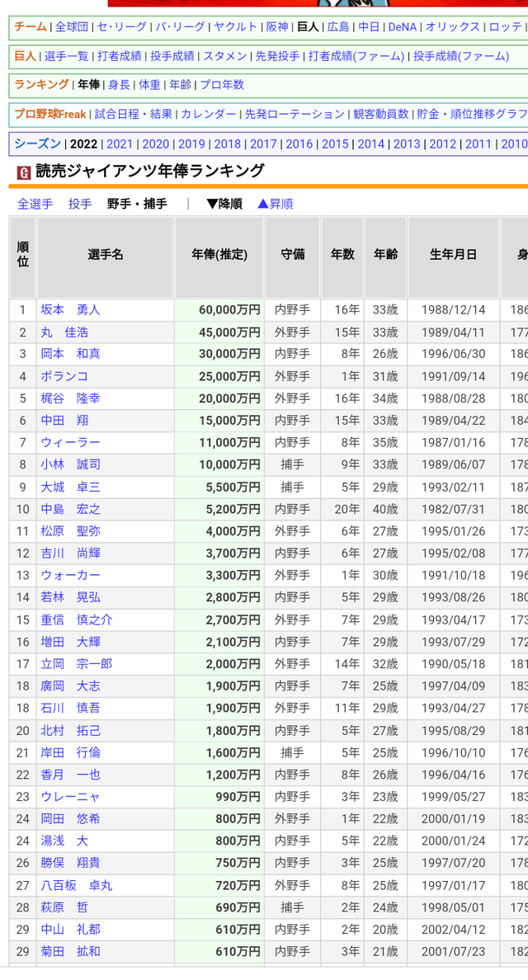Open player ウィーラー

71,442
